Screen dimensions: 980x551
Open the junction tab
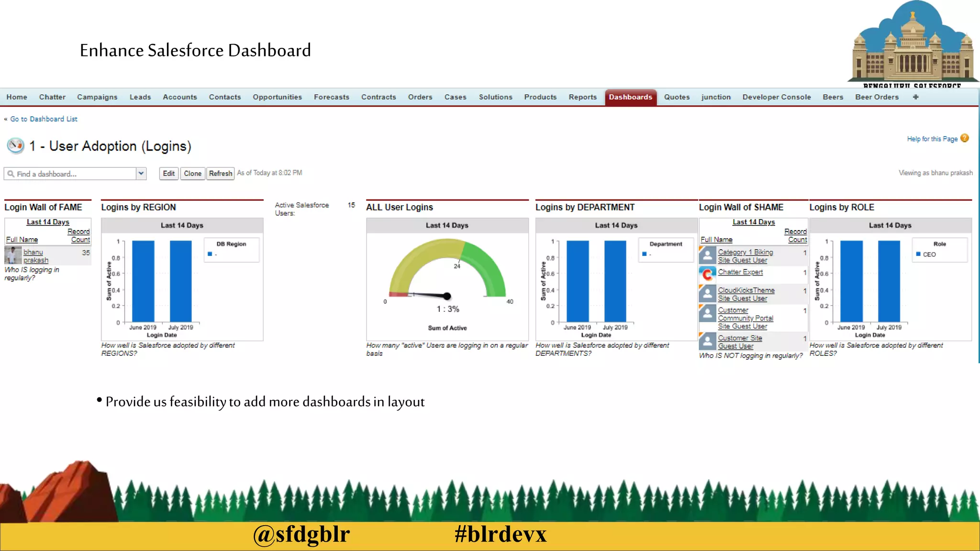tap(716, 97)
